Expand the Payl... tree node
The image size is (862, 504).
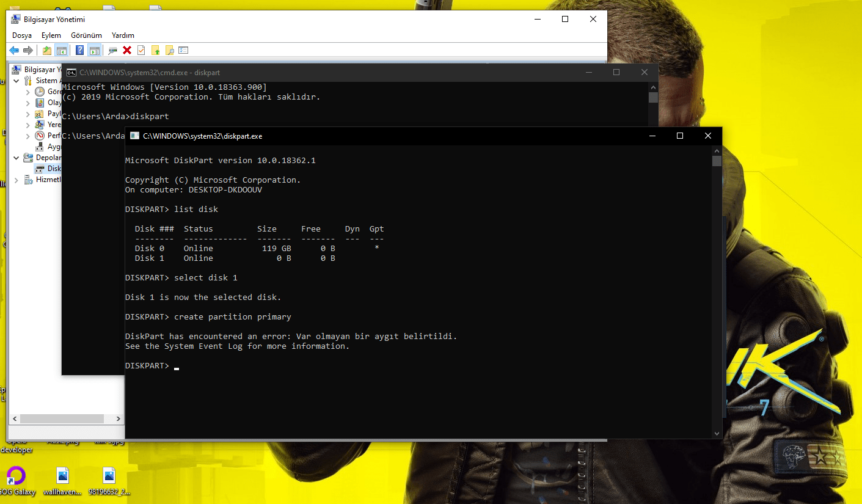point(27,114)
